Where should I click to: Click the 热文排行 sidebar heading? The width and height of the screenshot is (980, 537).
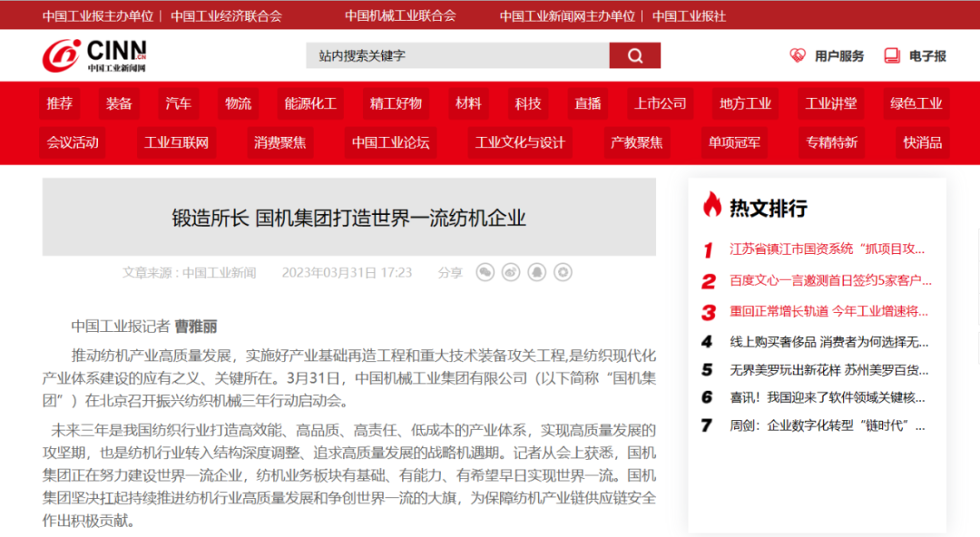point(769,208)
